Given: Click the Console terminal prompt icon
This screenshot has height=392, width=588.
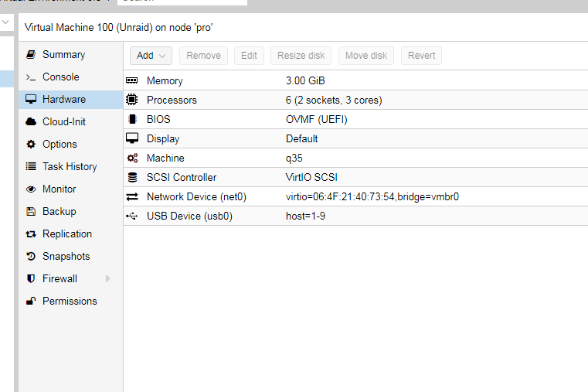Looking at the screenshot, I should (31, 77).
